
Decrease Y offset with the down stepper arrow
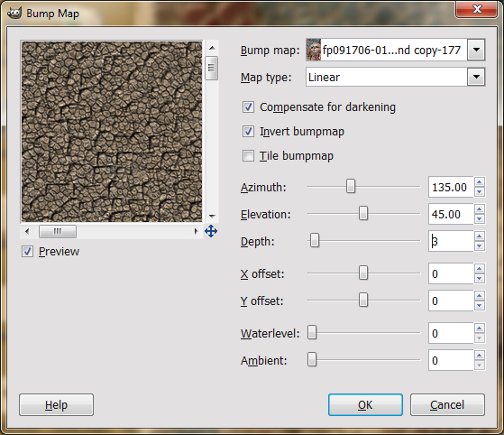[480, 306]
